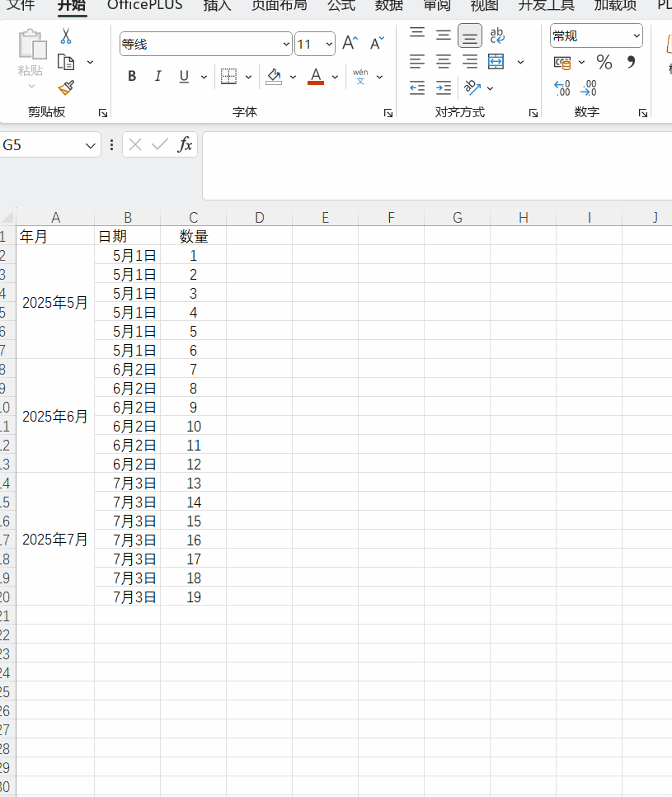The height and width of the screenshot is (797, 672).
Task: Select the Format Painter brush
Action: pyautogui.click(x=66, y=87)
